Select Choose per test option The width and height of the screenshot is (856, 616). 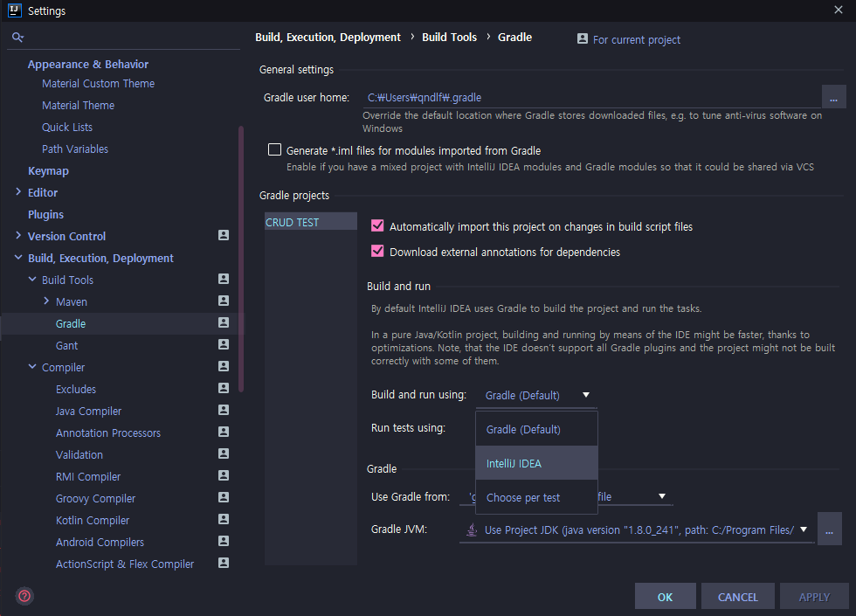point(536,497)
